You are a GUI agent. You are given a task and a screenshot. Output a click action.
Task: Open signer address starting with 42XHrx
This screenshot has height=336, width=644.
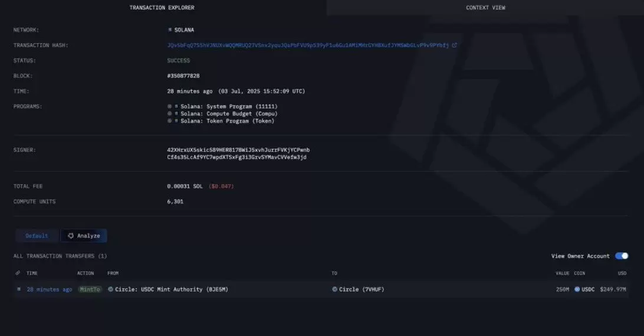pos(238,150)
